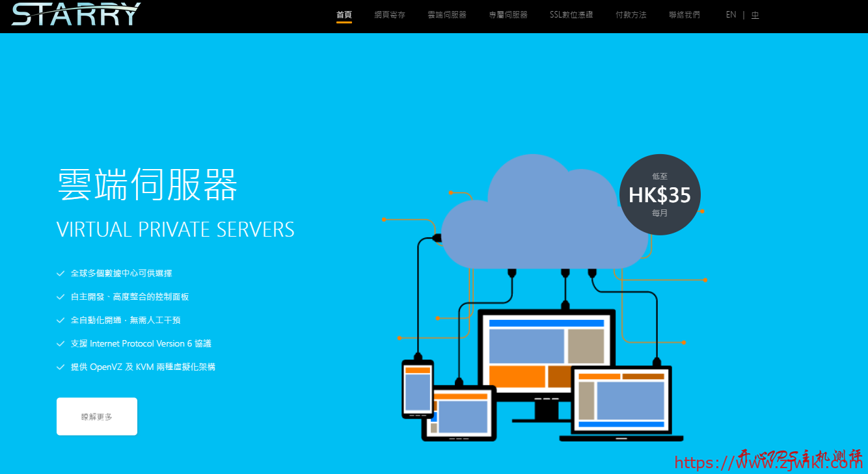Click the VIRTUAL PRIVATE SERVERS heading
Viewport: 868px width, 474px height.
[x=176, y=230]
